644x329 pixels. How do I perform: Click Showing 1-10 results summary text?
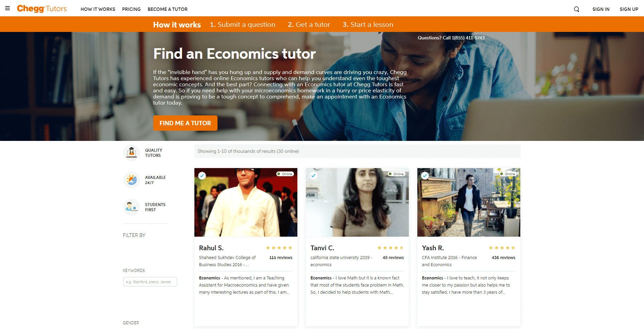coord(248,151)
